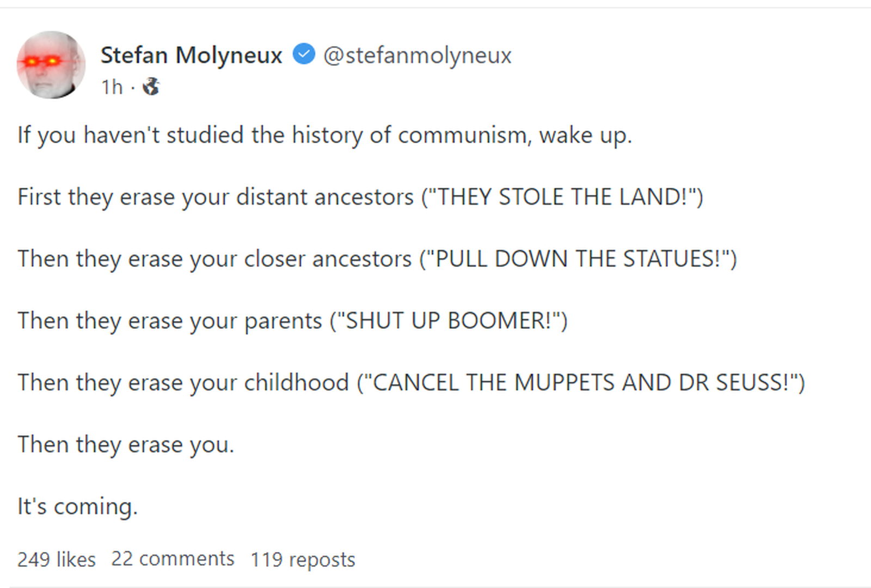View the 249 likes list
Viewport: 871px width, 588px height.
(x=57, y=559)
